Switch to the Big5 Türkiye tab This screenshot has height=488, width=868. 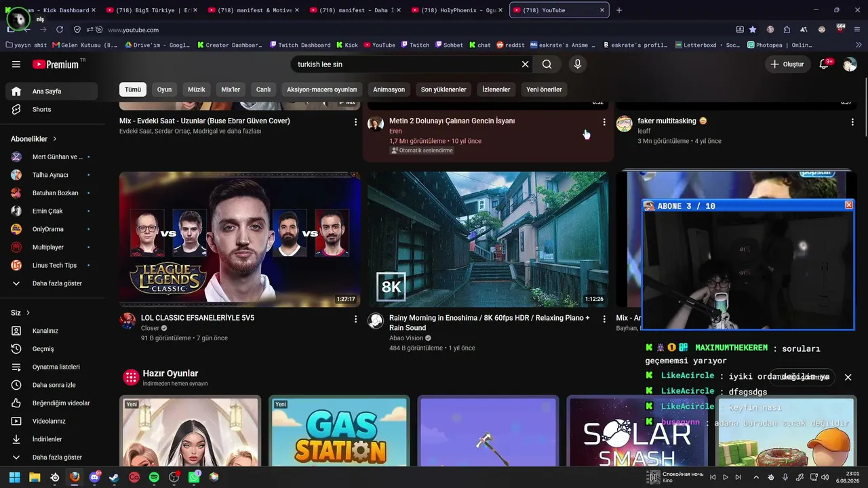click(x=153, y=10)
